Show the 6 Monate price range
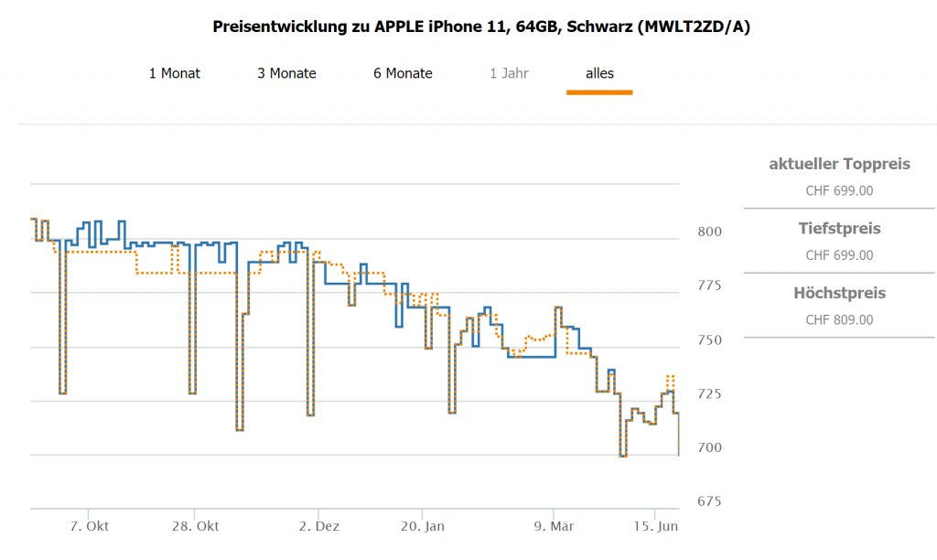The image size is (937, 560). (403, 73)
